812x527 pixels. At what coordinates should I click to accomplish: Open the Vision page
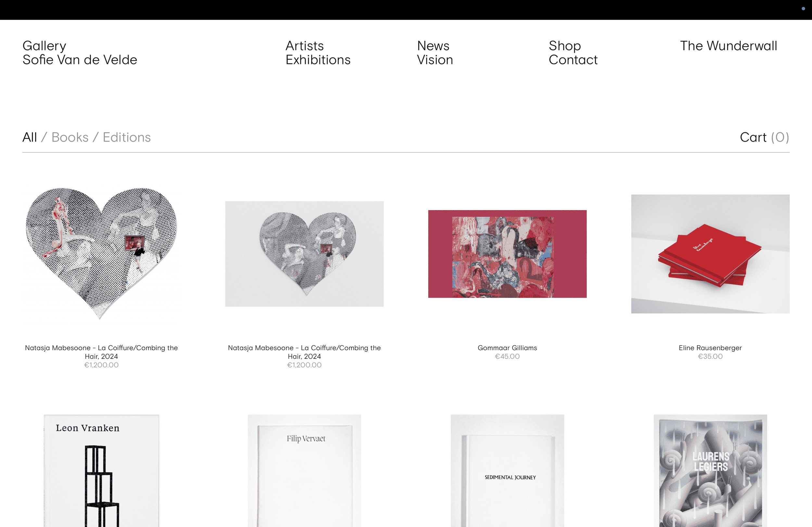coord(435,60)
